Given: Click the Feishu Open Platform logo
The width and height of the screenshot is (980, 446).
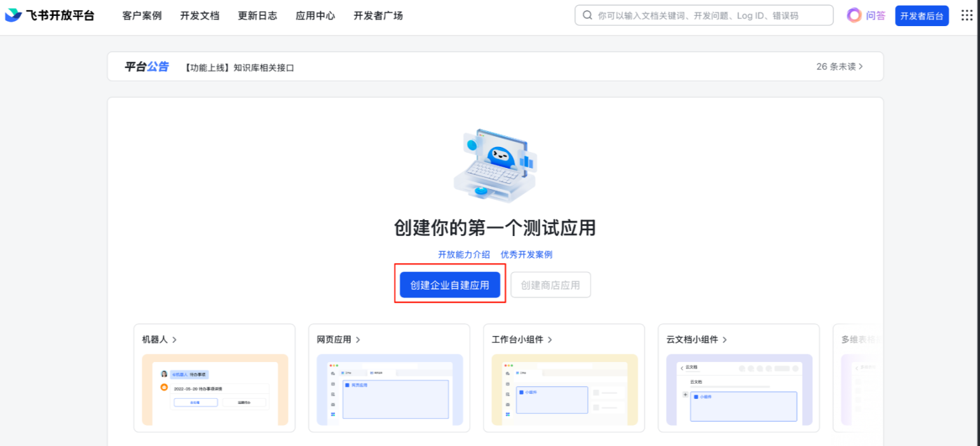Looking at the screenshot, I should pos(50,16).
